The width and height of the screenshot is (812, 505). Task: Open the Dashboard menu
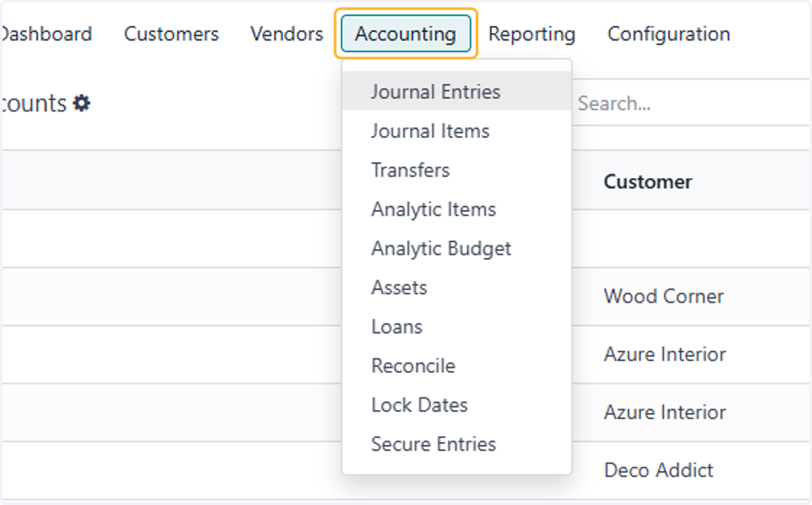pos(46,34)
